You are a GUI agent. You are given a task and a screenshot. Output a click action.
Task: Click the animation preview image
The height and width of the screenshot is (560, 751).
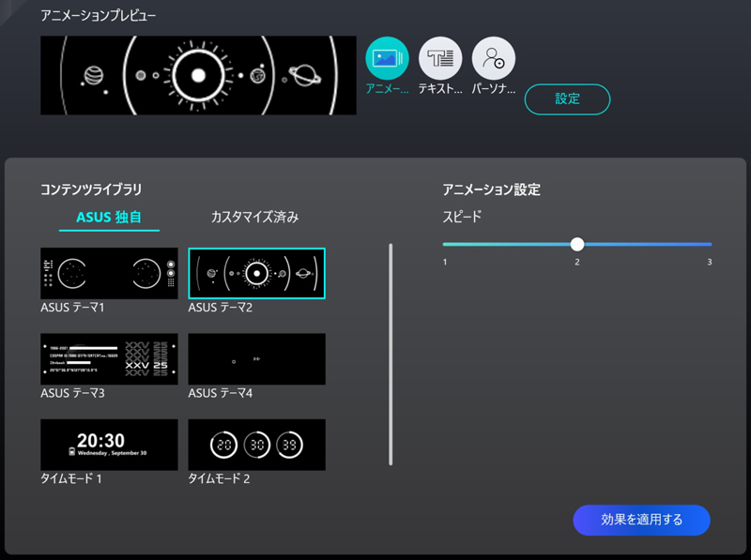[197, 75]
